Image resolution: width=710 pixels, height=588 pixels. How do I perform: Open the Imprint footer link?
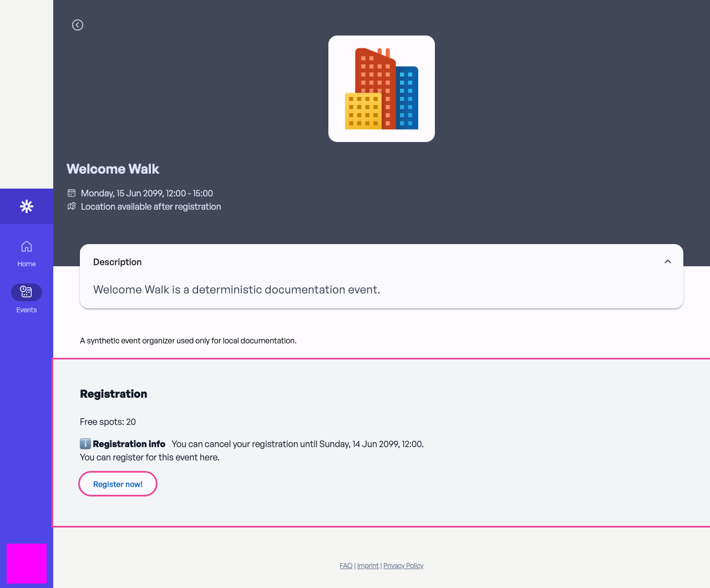pyautogui.click(x=368, y=566)
